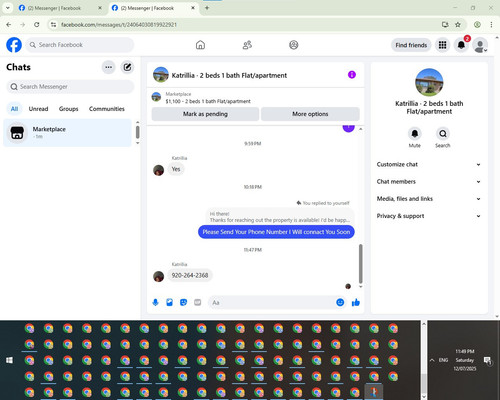500x400 pixels.
Task: Choose a GIF icon
Action: (197, 302)
